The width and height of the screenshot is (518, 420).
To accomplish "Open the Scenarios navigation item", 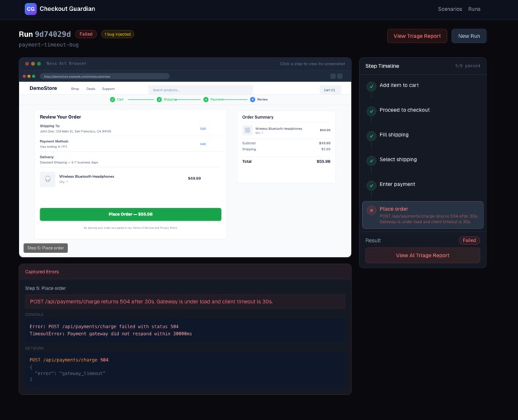I will pos(450,10).
